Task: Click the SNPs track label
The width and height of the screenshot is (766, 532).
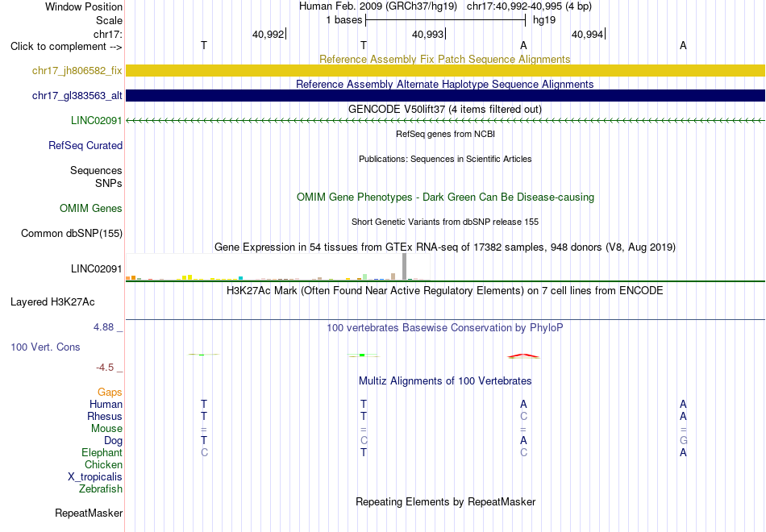Action: 109,183
